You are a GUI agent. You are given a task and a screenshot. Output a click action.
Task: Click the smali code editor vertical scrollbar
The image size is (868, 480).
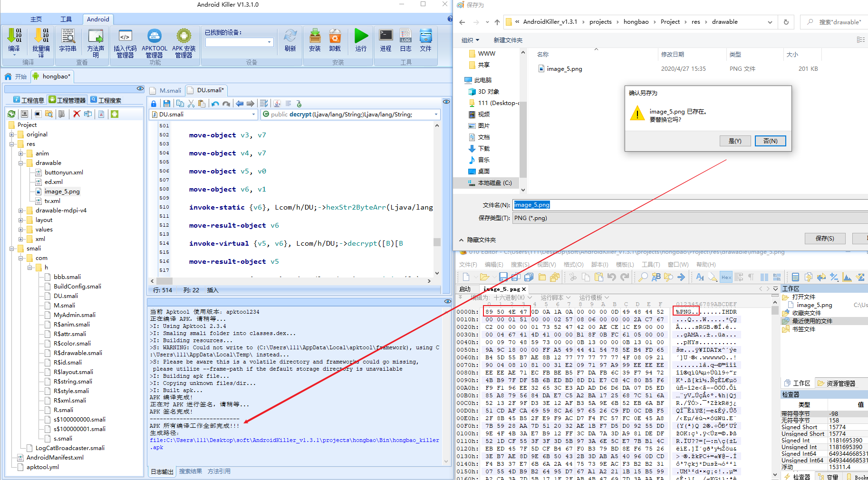coord(437,199)
